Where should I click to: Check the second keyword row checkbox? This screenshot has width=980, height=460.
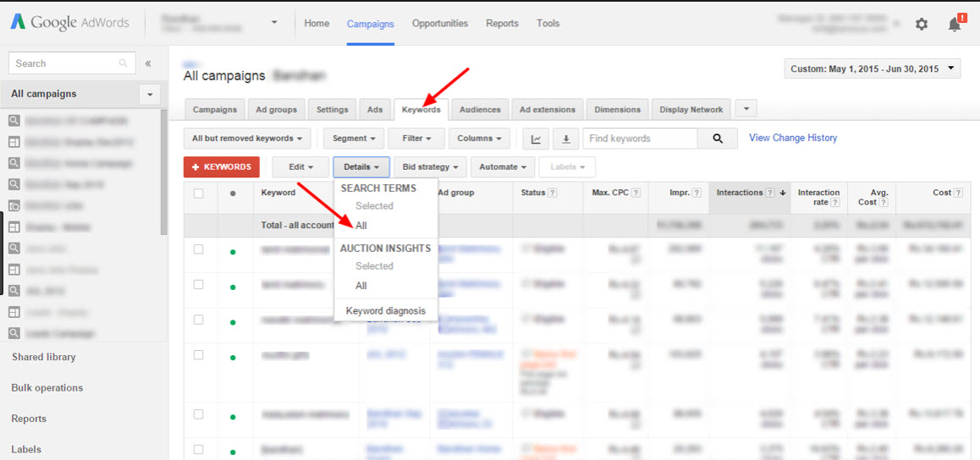tap(199, 285)
